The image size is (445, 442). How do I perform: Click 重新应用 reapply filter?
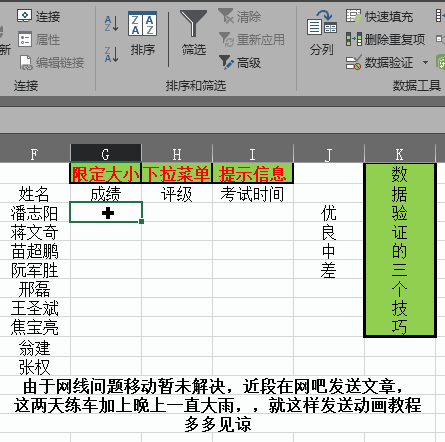click(252, 39)
